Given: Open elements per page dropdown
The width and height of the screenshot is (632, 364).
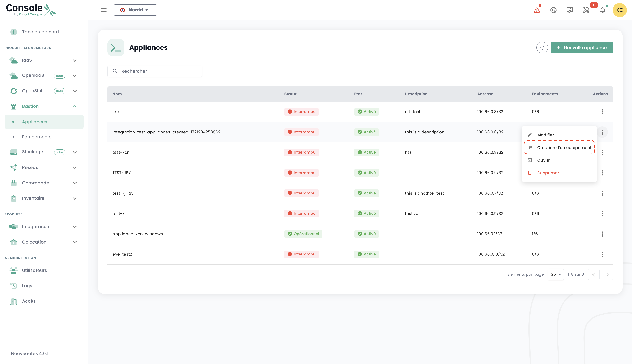Looking at the screenshot, I should (556, 274).
